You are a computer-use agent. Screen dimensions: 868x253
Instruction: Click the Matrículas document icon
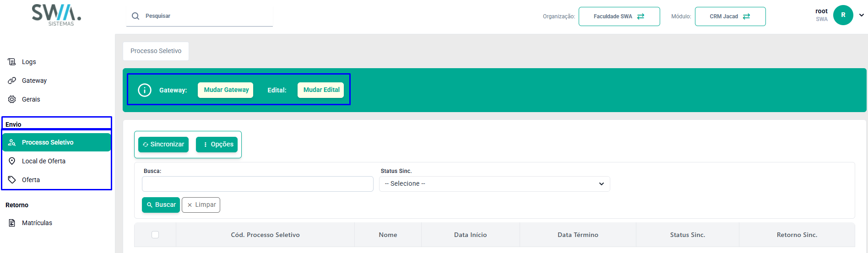12,223
